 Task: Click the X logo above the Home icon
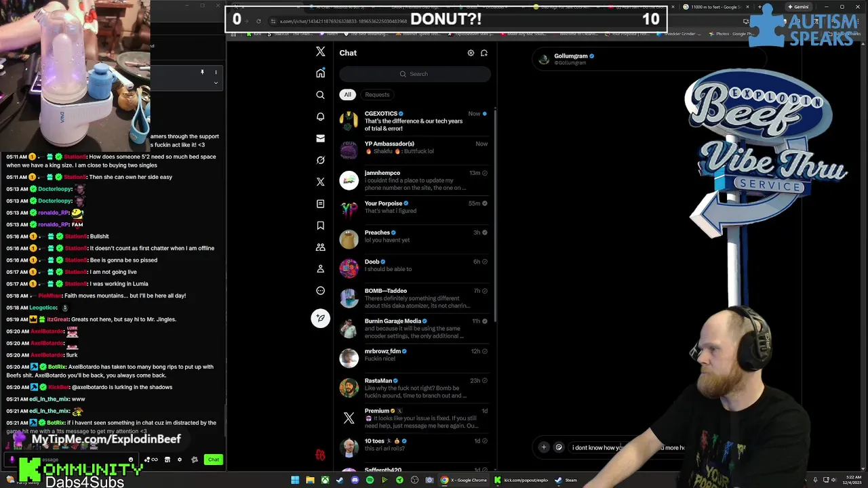(321, 52)
